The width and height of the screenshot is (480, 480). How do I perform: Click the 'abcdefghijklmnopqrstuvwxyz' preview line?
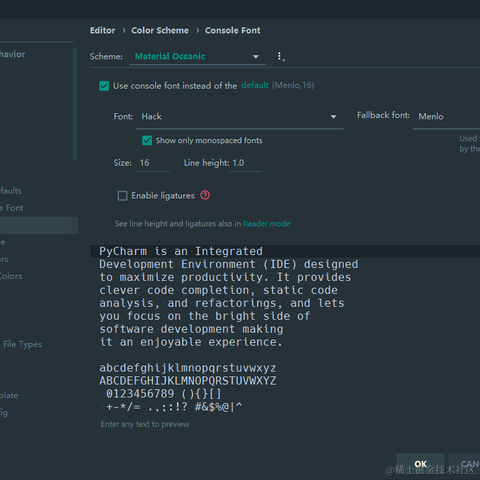[188, 368]
